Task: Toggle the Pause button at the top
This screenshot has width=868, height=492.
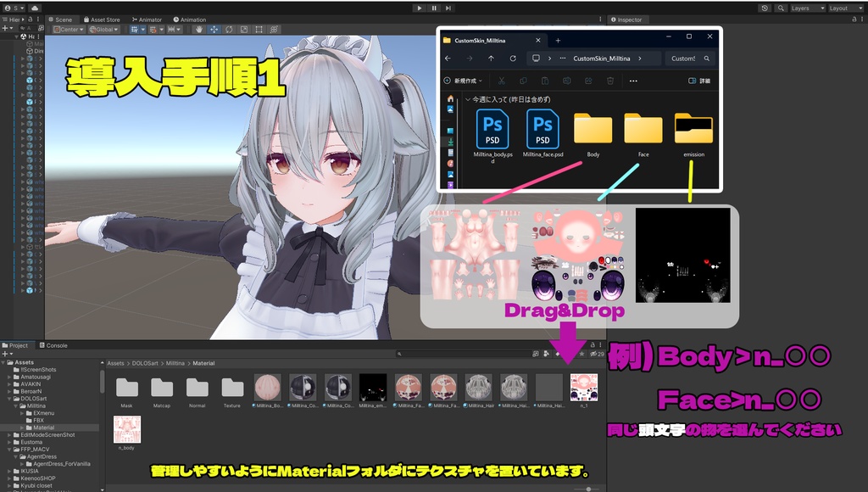Action: click(x=433, y=8)
